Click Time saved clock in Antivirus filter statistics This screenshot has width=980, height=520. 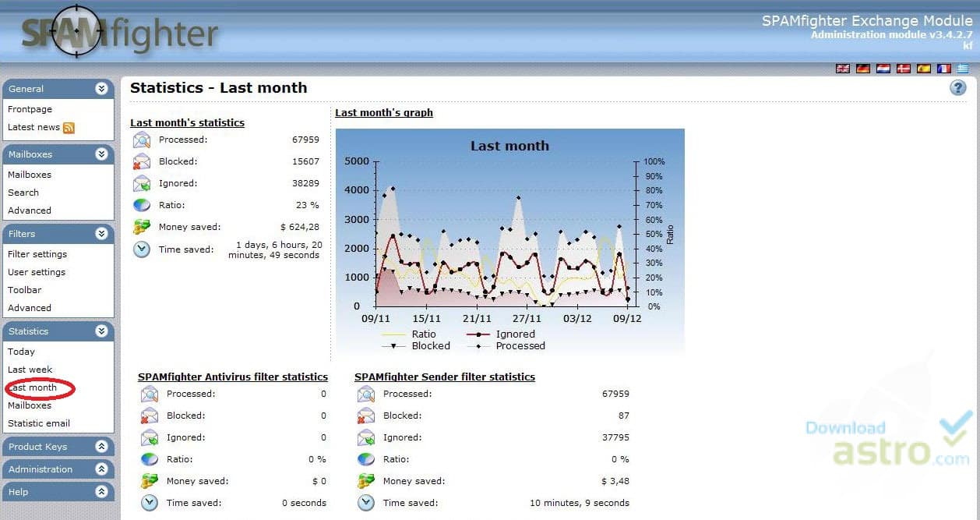tap(149, 504)
